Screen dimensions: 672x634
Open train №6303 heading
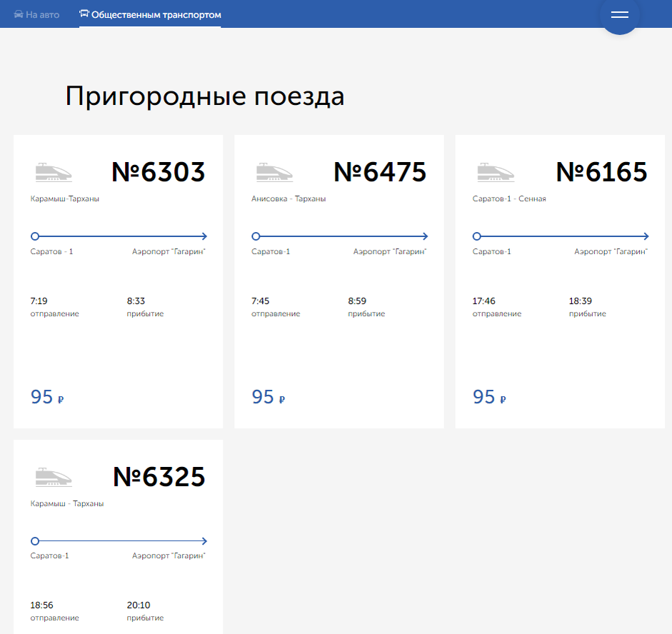click(158, 172)
